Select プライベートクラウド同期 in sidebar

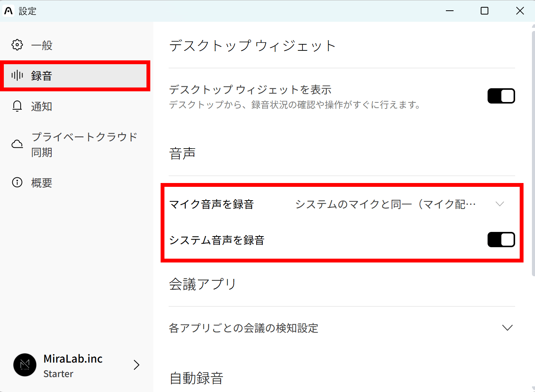tap(84, 144)
